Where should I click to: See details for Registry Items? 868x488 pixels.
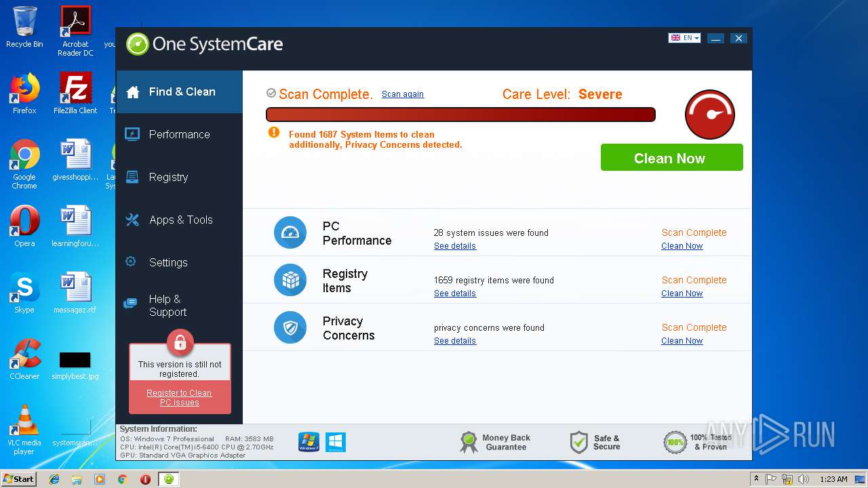pos(455,293)
